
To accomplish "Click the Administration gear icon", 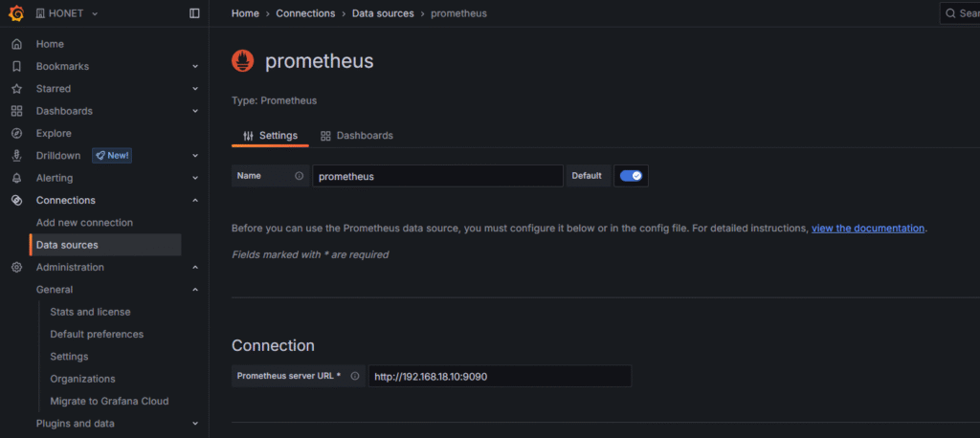I will coord(16,267).
